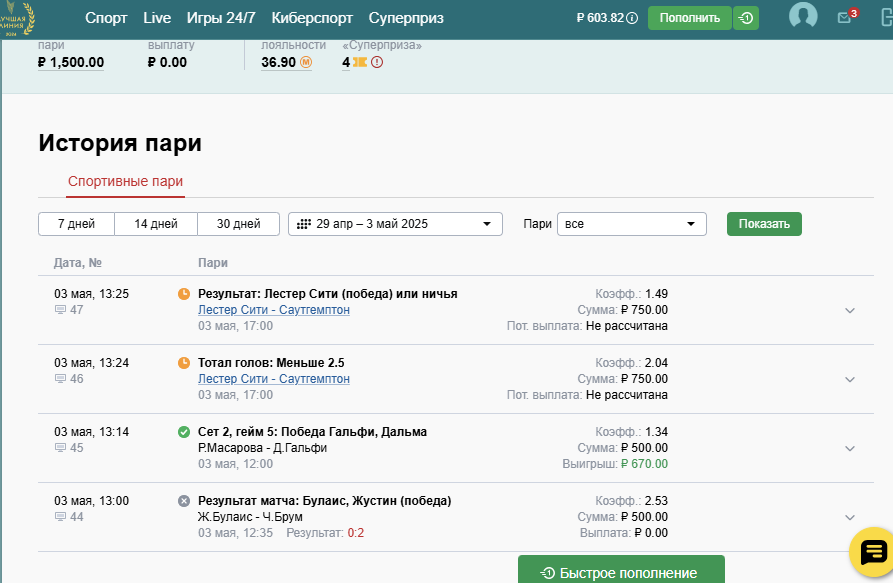Open the messages envelope with 3 notifications
The image size is (893, 583).
point(845,17)
